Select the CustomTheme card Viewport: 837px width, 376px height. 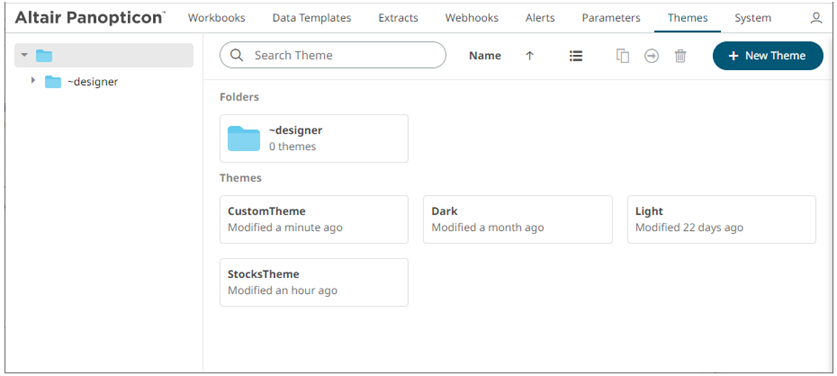pyautogui.click(x=314, y=220)
